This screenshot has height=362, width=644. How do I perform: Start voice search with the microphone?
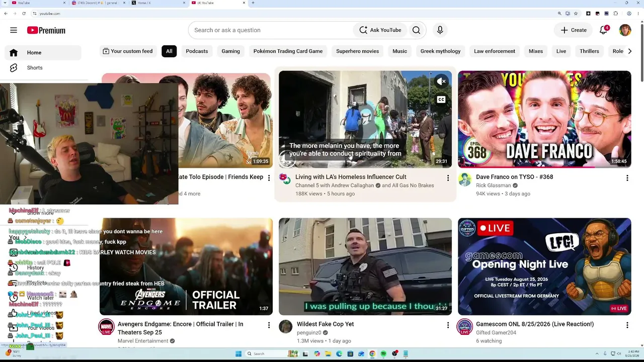440,30
